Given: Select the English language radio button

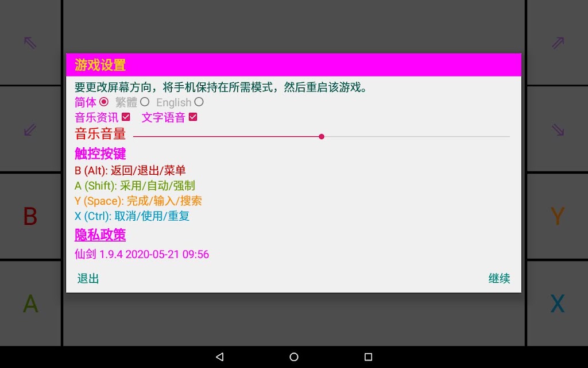Looking at the screenshot, I should point(199,102).
